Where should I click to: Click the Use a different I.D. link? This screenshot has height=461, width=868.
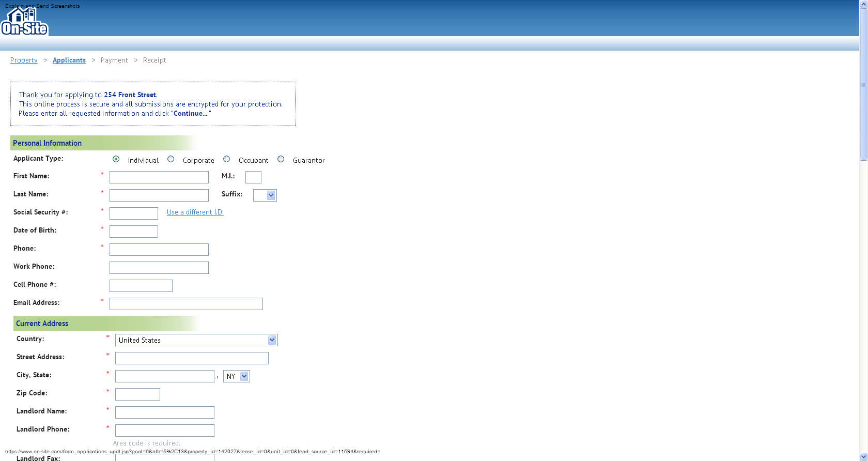(x=195, y=212)
